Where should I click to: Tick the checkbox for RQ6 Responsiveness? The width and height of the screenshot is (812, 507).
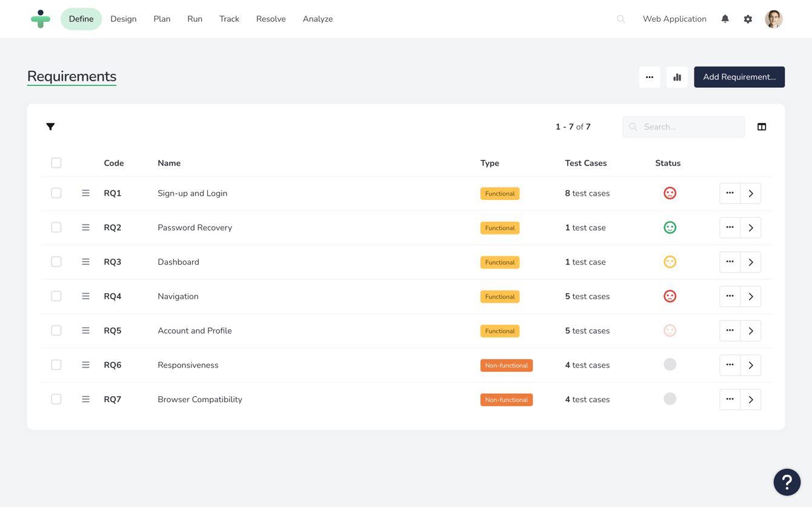(x=56, y=365)
